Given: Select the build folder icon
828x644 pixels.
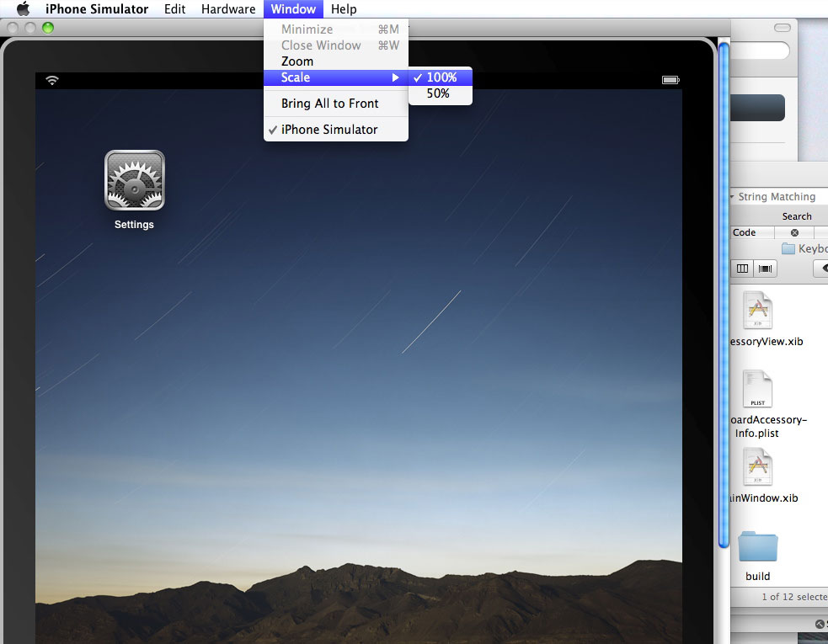Looking at the screenshot, I should point(758,546).
